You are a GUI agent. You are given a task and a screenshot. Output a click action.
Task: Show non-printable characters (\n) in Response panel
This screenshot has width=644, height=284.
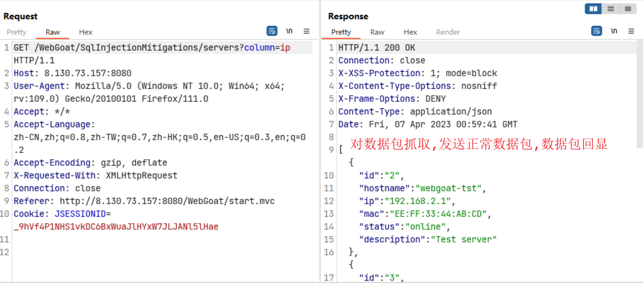[614, 31]
